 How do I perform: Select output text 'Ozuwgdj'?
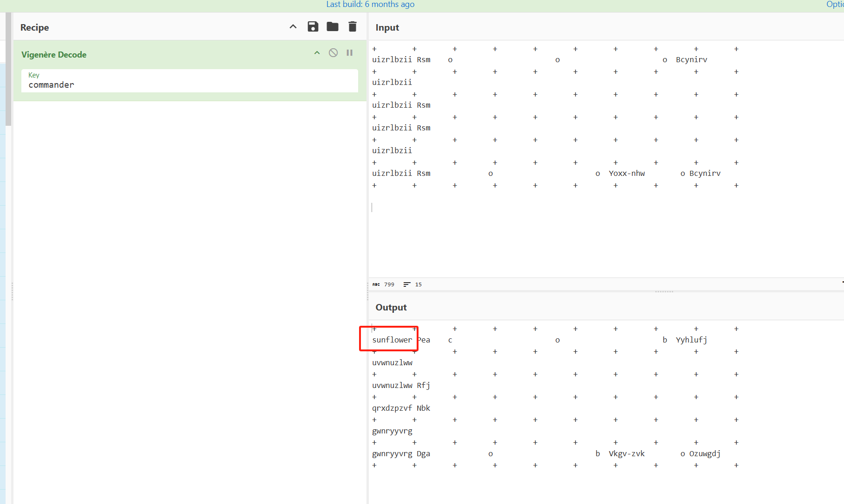705,453
